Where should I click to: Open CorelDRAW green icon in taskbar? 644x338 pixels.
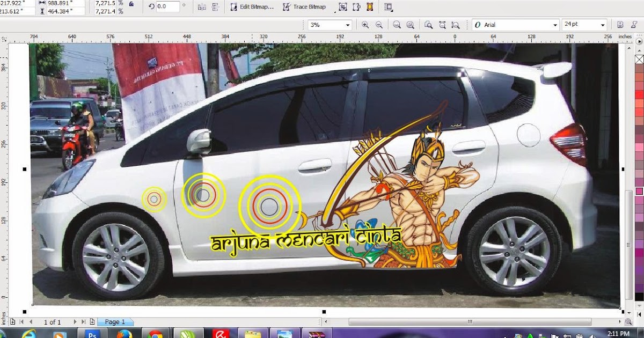(x=188, y=333)
